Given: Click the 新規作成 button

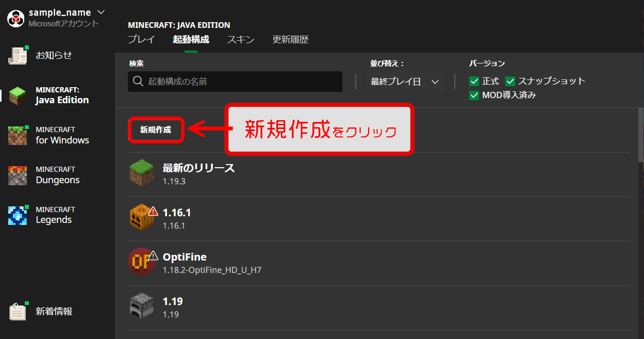Looking at the screenshot, I should pyautogui.click(x=156, y=130).
